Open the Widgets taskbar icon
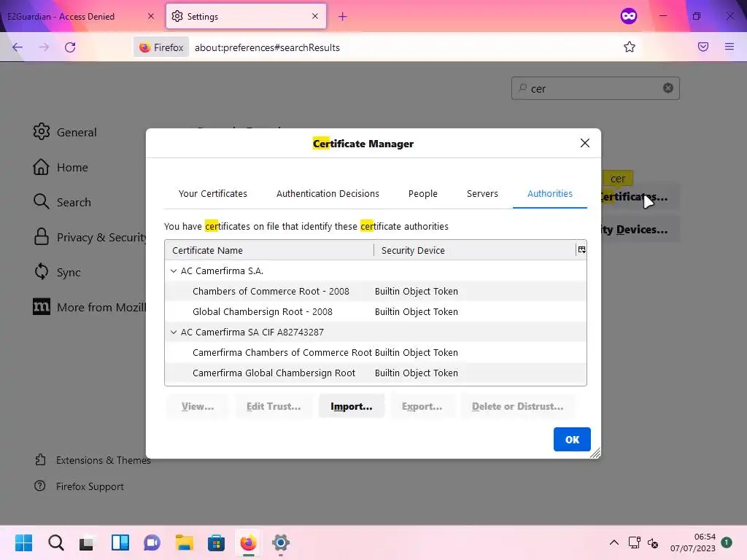Screen dimensions: 747x560 pyautogui.click(x=120, y=542)
